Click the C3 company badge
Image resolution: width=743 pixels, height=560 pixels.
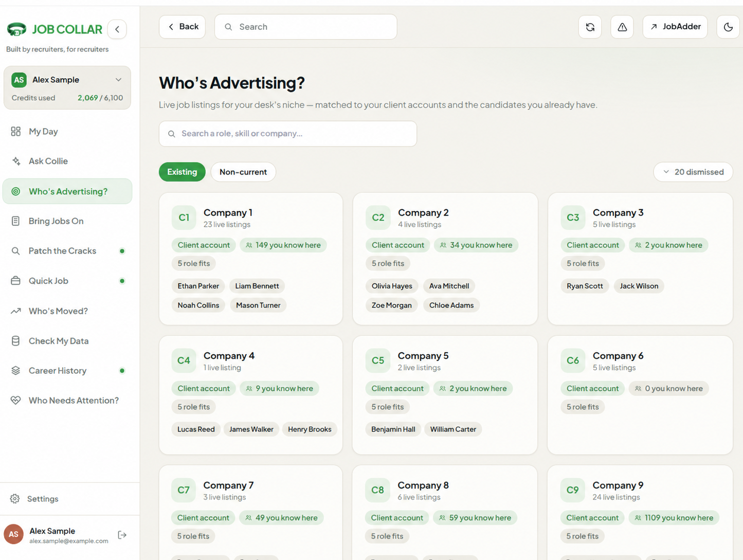[x=573, y=218]
